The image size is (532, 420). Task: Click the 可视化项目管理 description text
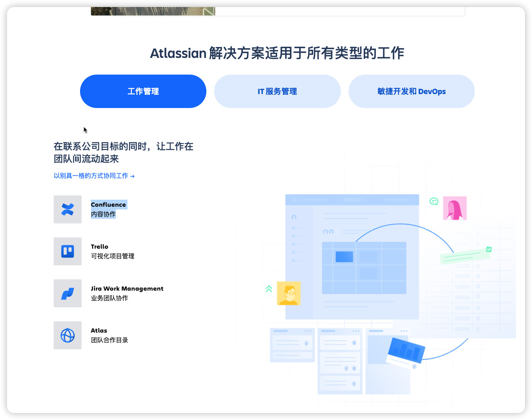click(113, 256)
